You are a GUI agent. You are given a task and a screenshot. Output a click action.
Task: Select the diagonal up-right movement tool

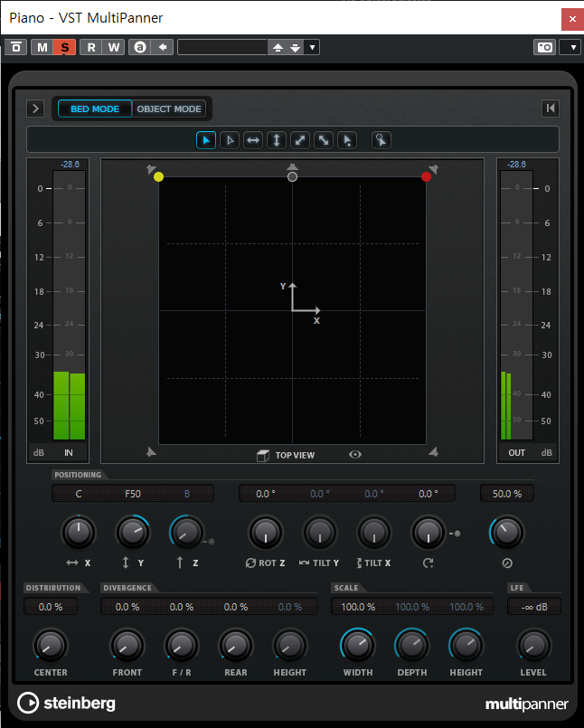(x=300, y=140)
